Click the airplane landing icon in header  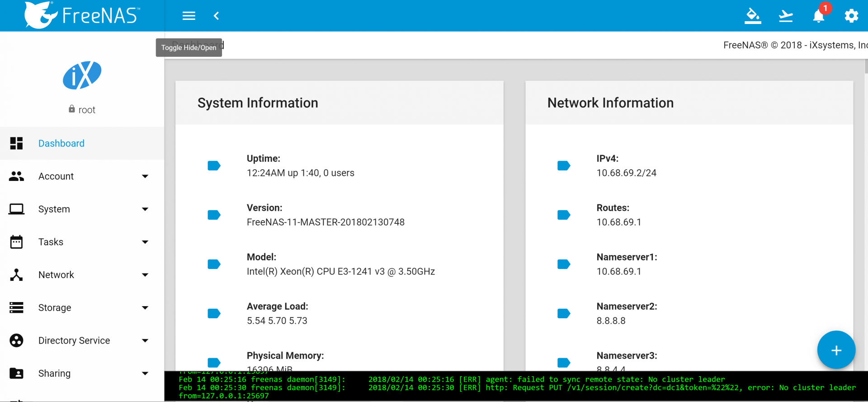click(786, 16)
